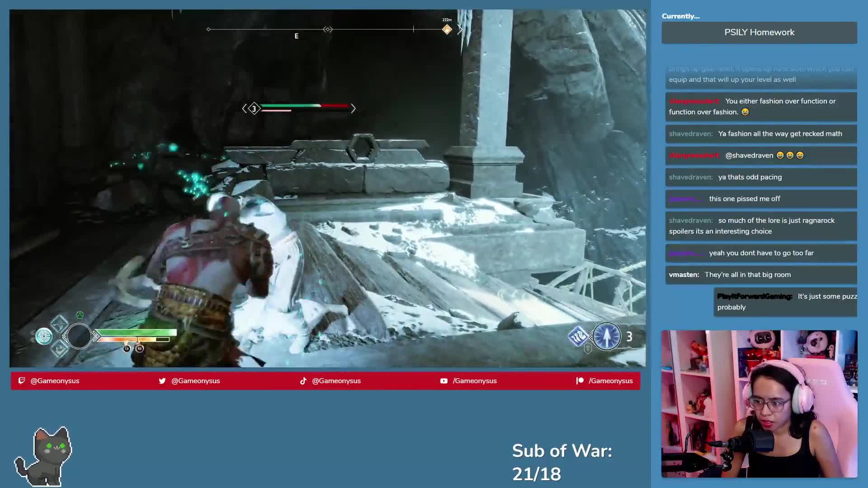
Task: Click the PSILY Homework title box
Action: click(759, 33)
